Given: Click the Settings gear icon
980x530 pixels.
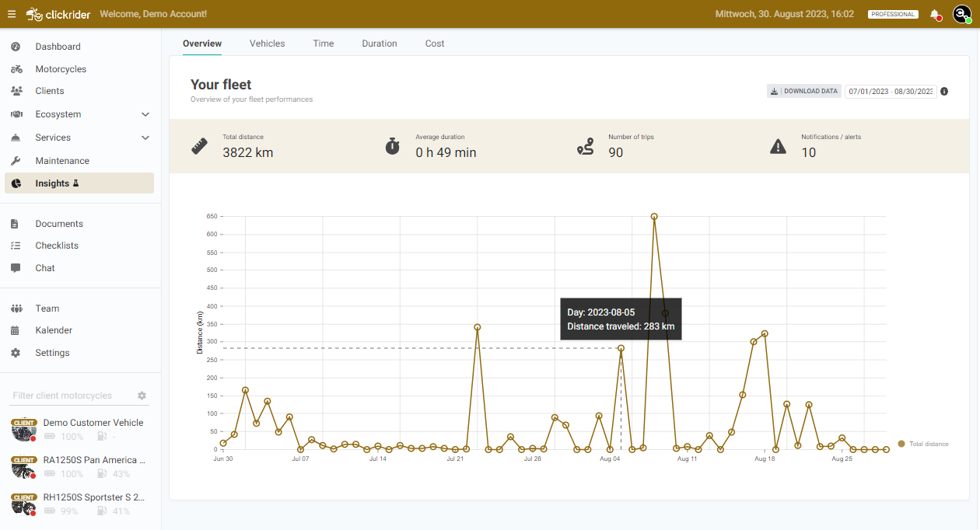Looking at the screenshot, I should 16,353.
